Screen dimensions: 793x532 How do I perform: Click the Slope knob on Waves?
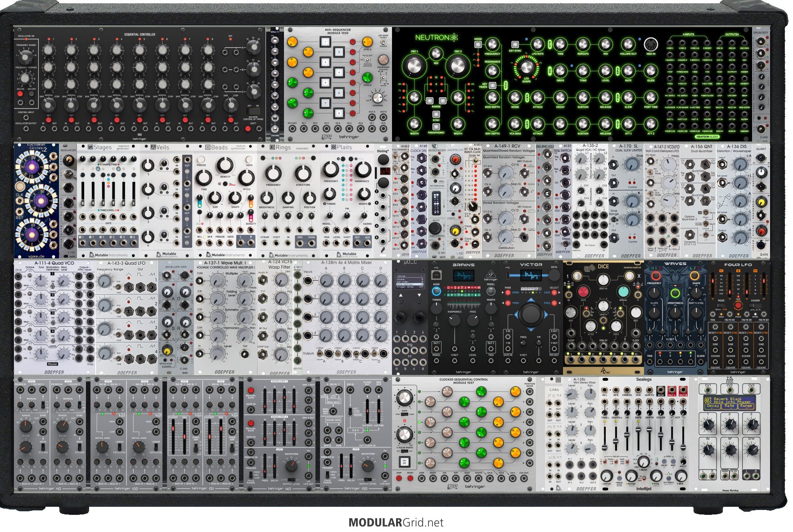coord(654,312)
